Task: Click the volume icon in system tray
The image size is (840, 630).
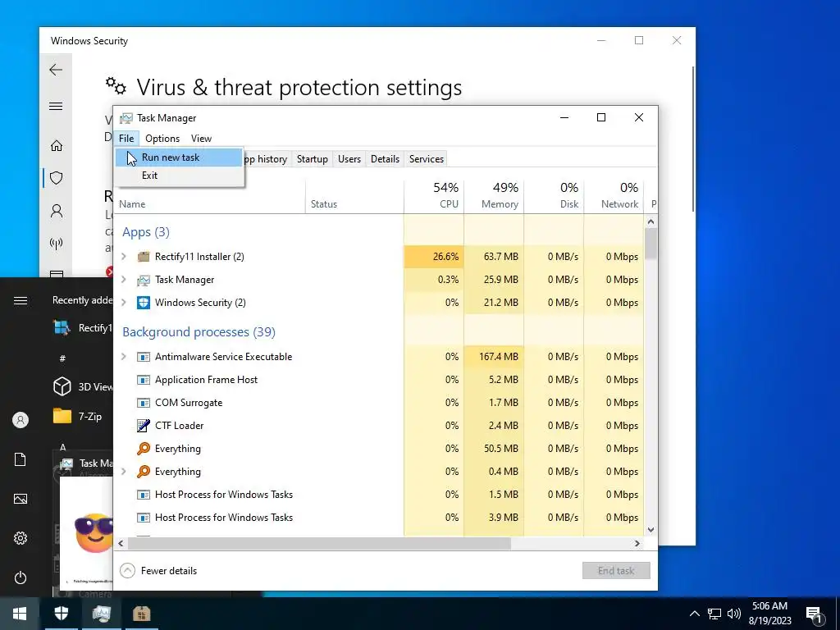Action: (734, 614)
